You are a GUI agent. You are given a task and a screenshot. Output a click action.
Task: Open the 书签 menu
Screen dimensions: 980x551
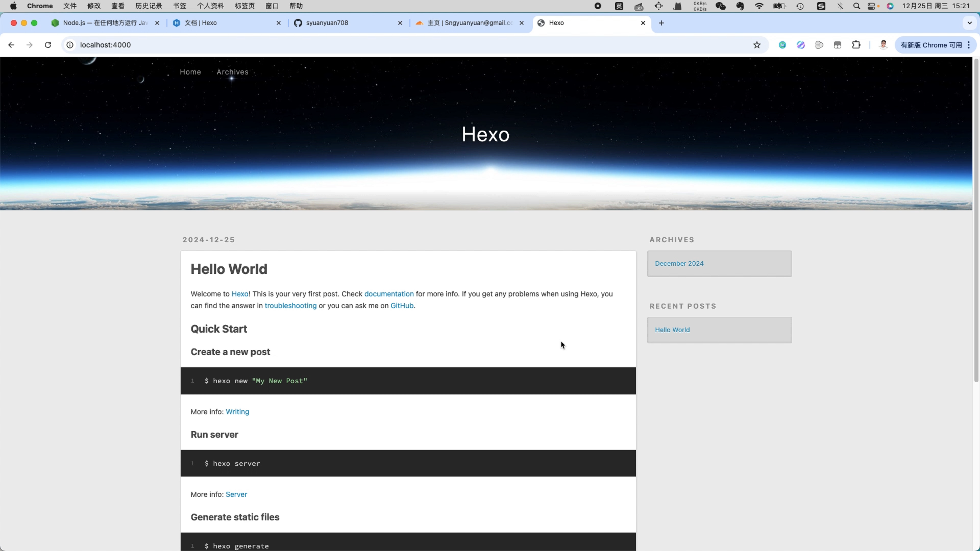[180, 6]
